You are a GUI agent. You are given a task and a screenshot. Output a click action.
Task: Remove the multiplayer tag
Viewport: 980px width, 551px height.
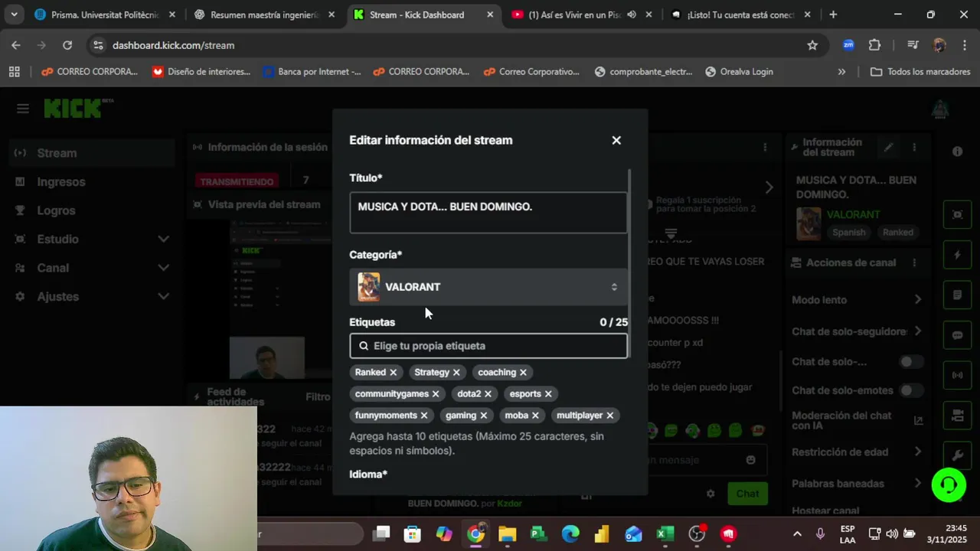pos(609,415)
